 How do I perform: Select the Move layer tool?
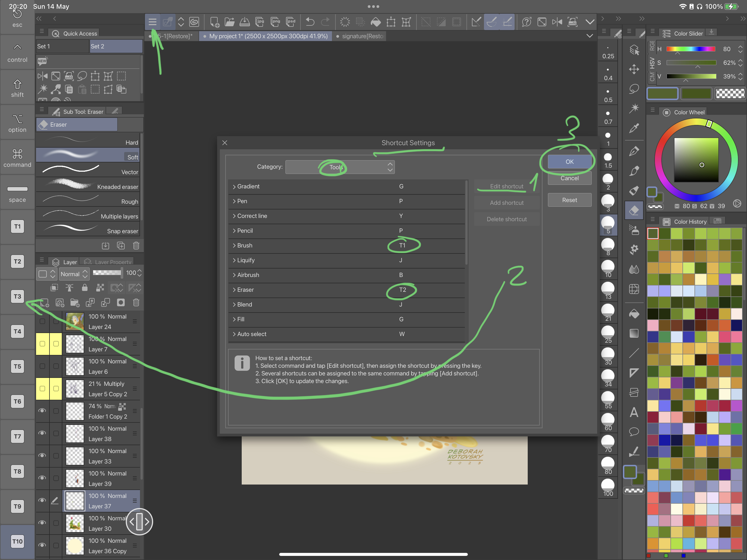(x=634, y=69)
